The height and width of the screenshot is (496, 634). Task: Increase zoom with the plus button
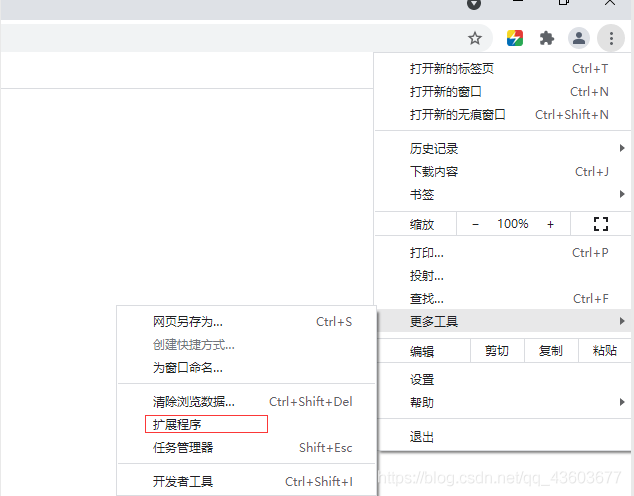[x=550, y=224]
